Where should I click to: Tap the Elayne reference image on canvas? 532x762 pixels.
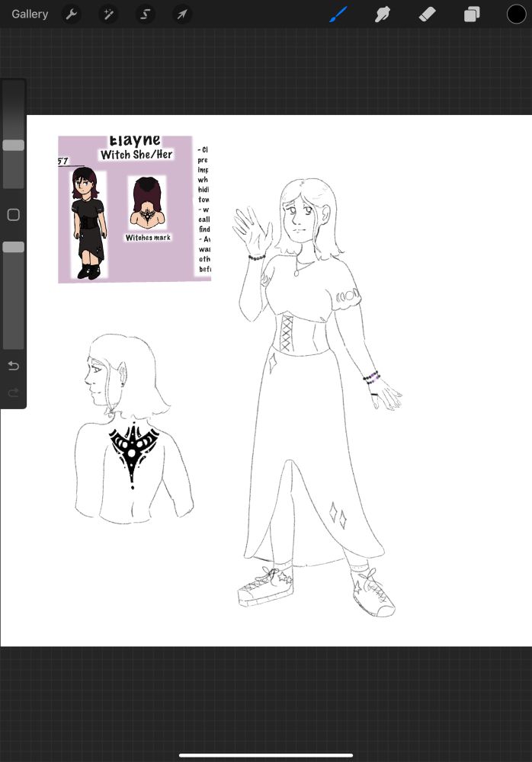pyautogui.click(x=135, y=209)
